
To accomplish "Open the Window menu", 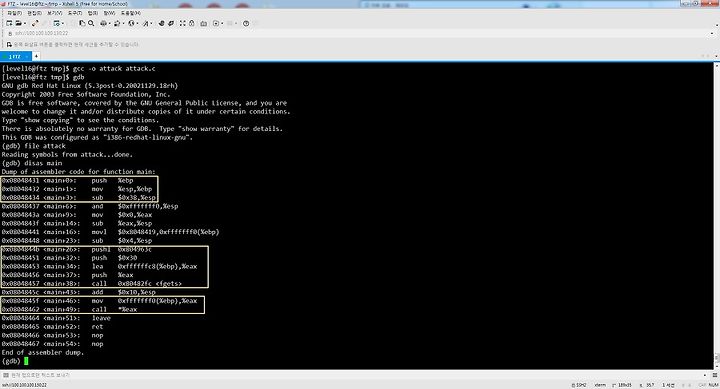I will (109, 13).
